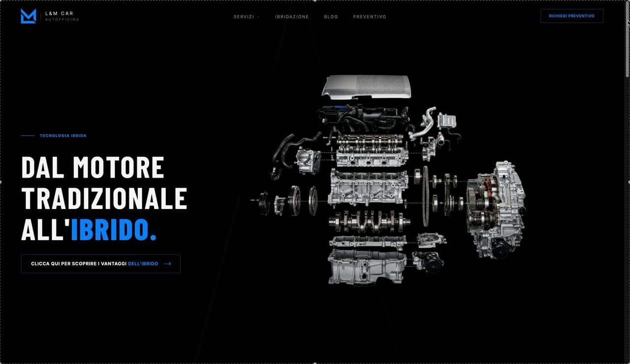Select PREVENTIVO in the navigation

[370, 17]
